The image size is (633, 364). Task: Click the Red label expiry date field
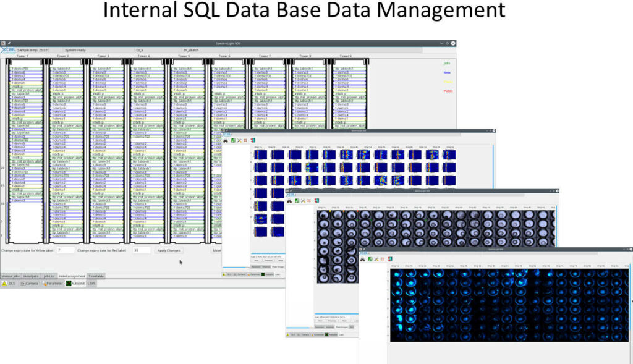pos(141,250)
